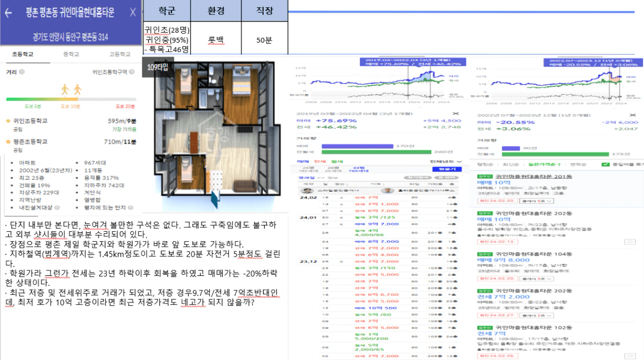Screen dimensions: 644x360
Task: Filter transactions by 매매
Action: [x=303, y=161]
